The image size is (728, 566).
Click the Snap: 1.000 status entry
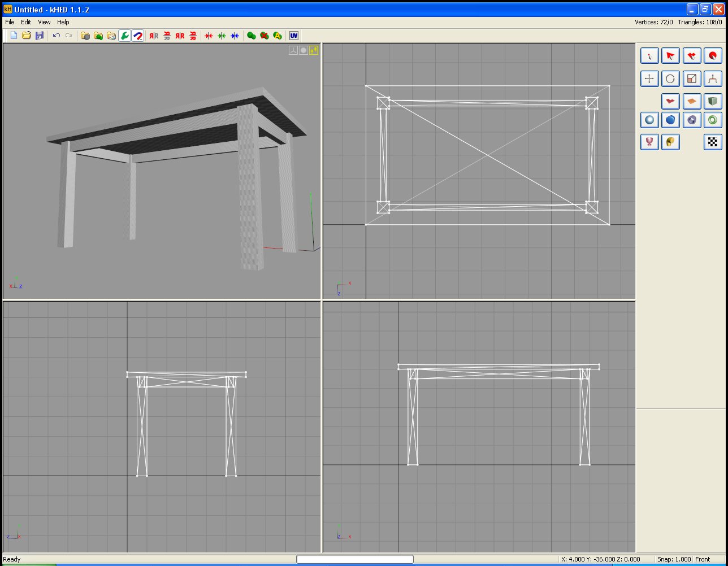tap(674, 559)
